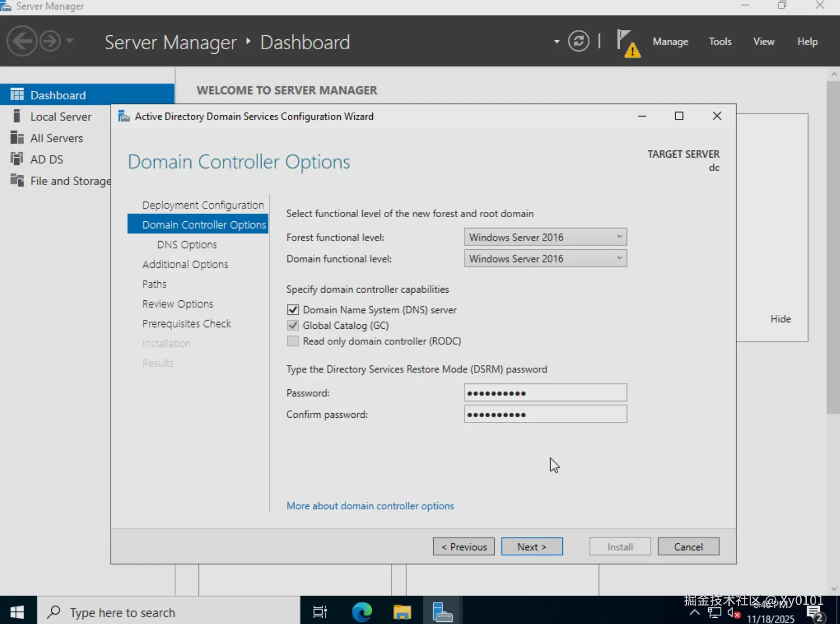The height and width of the screenshot is (624, 840).
Task: Click the Previous button
Action: 464,546
